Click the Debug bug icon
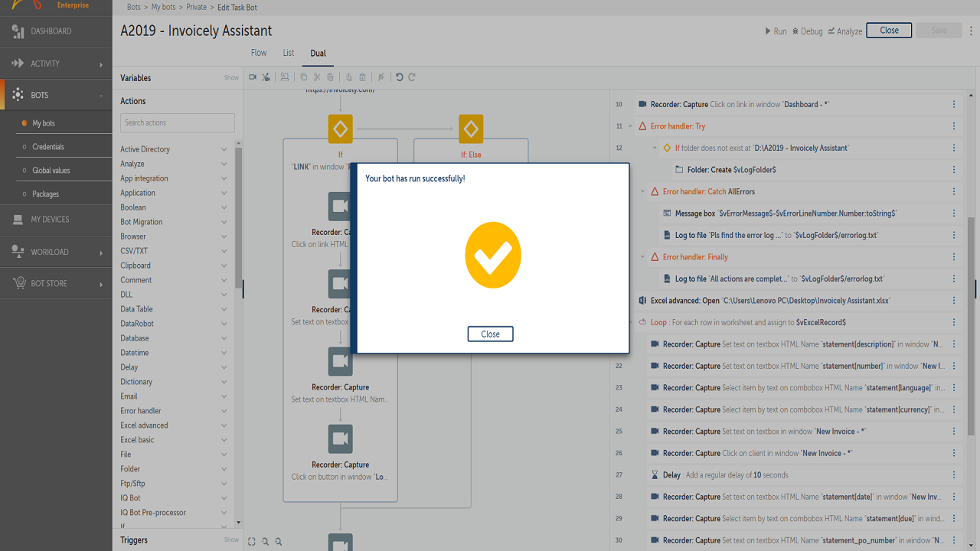980x551 pixels. point(795,31)
